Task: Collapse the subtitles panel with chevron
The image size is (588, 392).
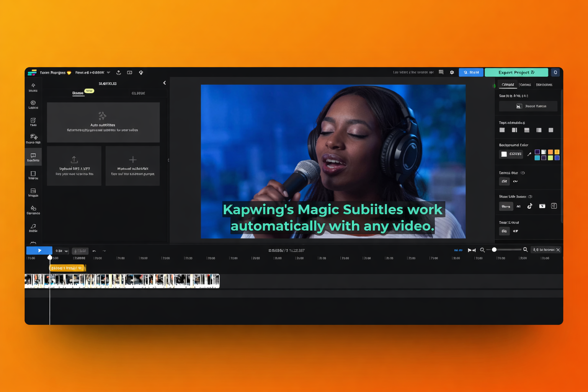Action: (x=165, y=83)
